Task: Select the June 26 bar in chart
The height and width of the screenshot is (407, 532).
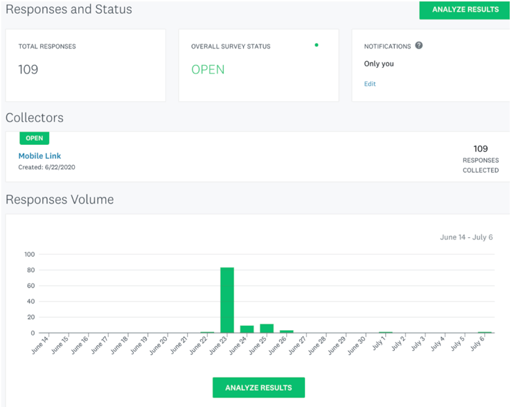Action: click(287, 331)
